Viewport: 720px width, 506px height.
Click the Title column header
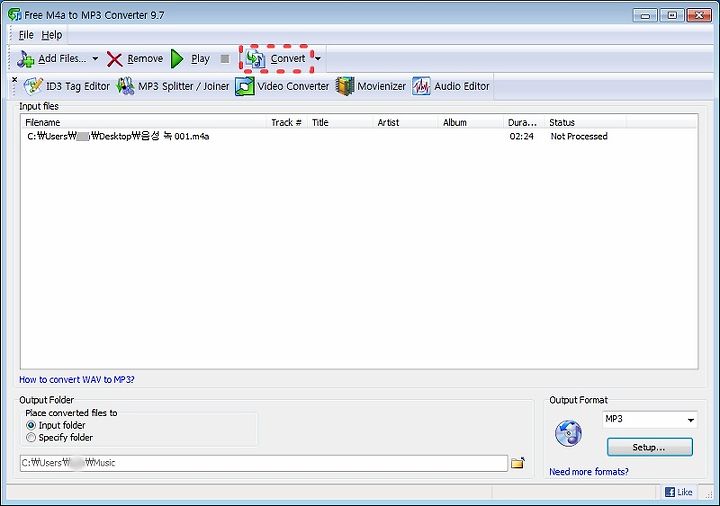click(x=340, y=123)
